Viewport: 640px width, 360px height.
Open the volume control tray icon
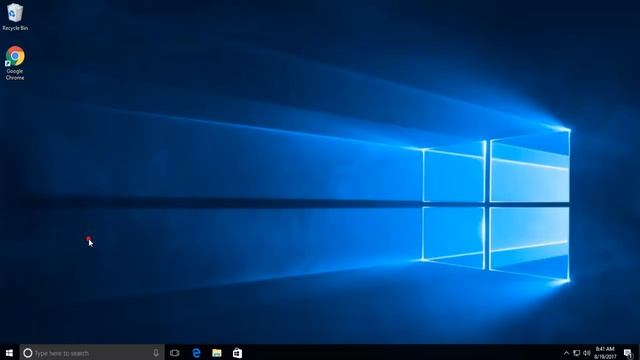point(587,353)
